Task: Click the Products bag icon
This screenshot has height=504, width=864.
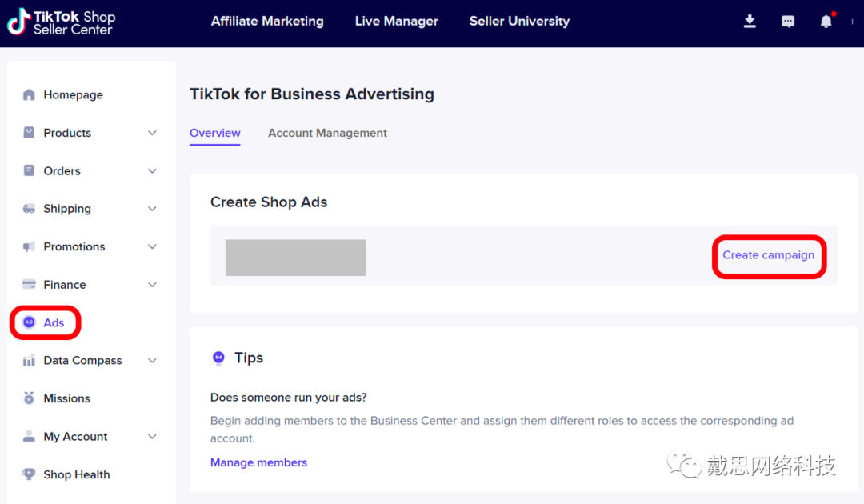Action: (30, 133)
